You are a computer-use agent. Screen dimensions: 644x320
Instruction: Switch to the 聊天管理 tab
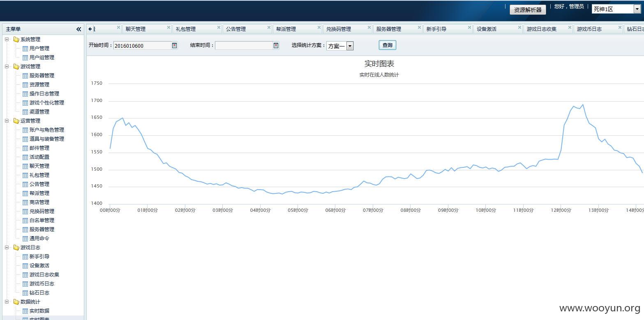(x=136, y=29)
